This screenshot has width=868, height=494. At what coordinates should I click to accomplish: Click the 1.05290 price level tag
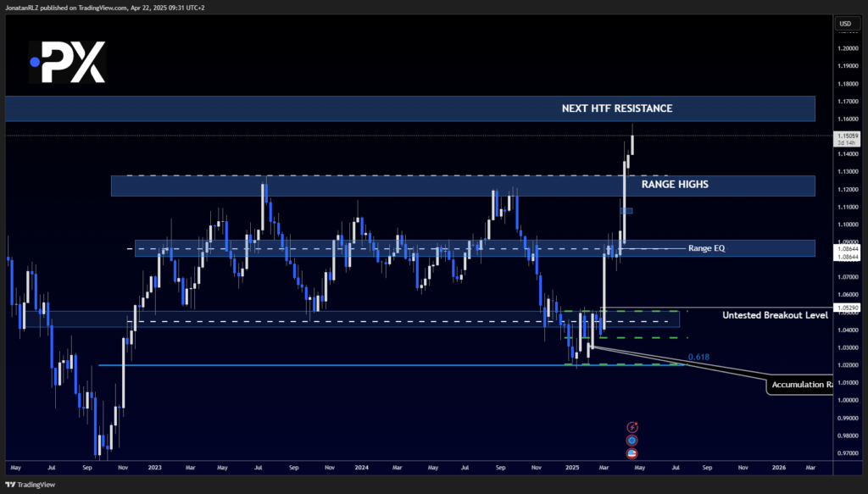848,308
